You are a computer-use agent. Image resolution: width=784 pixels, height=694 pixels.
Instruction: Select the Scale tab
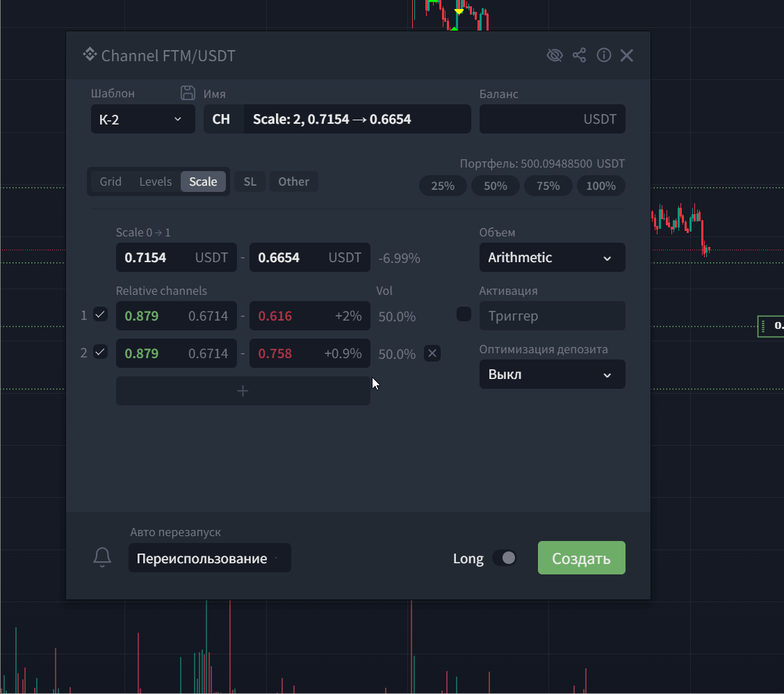(x=203, y=181)
